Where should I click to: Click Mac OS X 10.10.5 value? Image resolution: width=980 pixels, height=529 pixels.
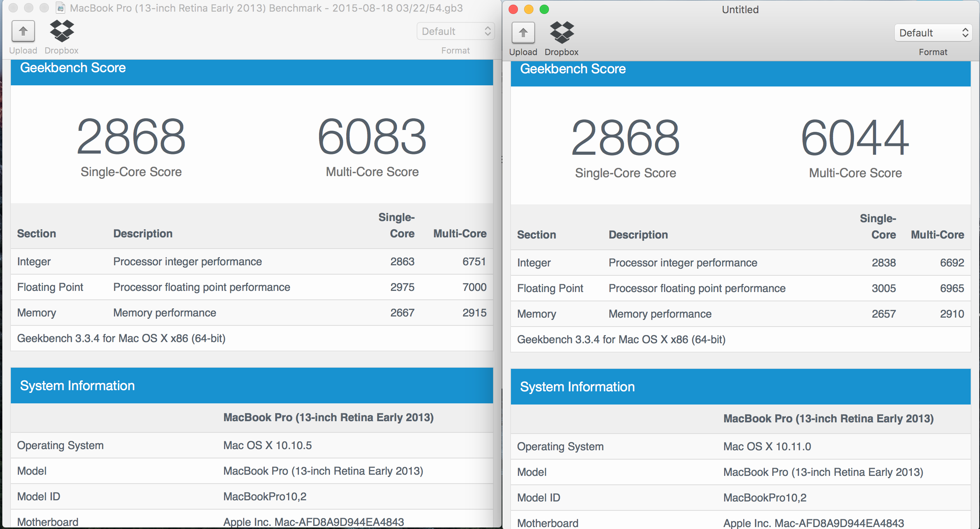[x=267, y=445]
